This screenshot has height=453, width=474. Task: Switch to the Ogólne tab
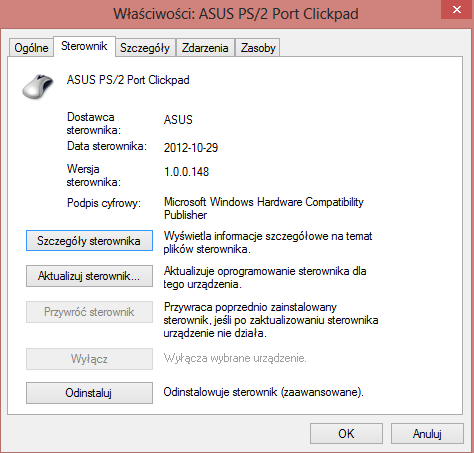(31, 48)
